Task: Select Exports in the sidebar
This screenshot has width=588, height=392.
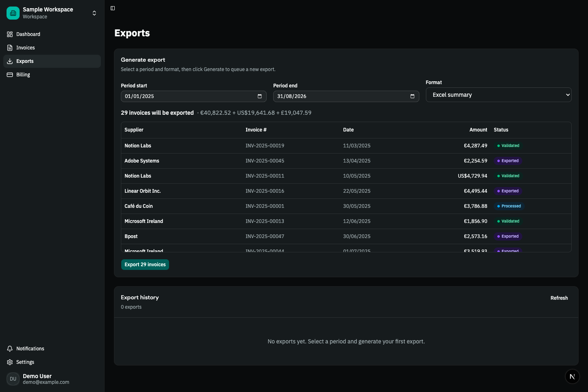Action: point(52,61)
